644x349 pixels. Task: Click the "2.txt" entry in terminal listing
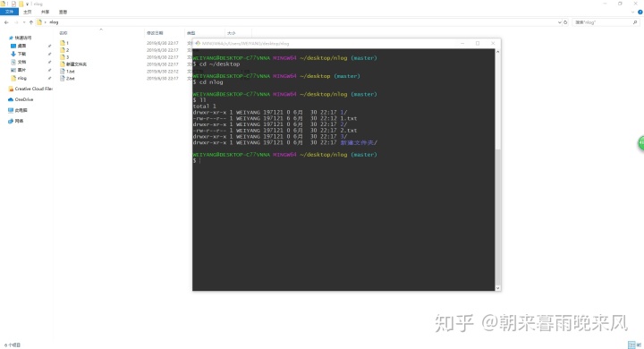point(348,131)
